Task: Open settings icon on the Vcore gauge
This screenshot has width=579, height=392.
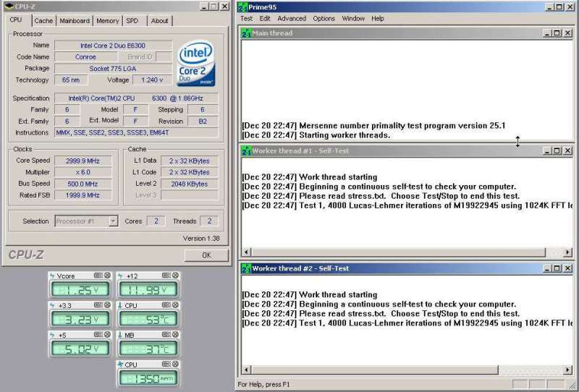Action: [98, 276]
